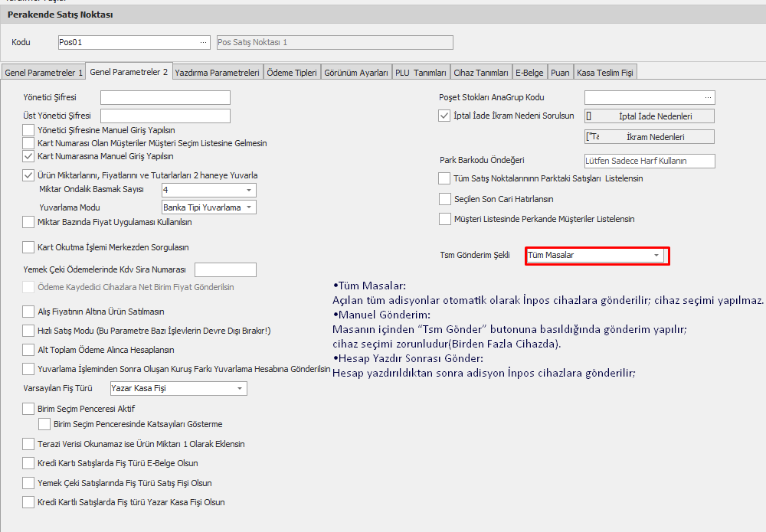Click Yemek Çeki Kdv Sıra Numarası field
Screen dimensions: 766x532
[x=225, y=269]
